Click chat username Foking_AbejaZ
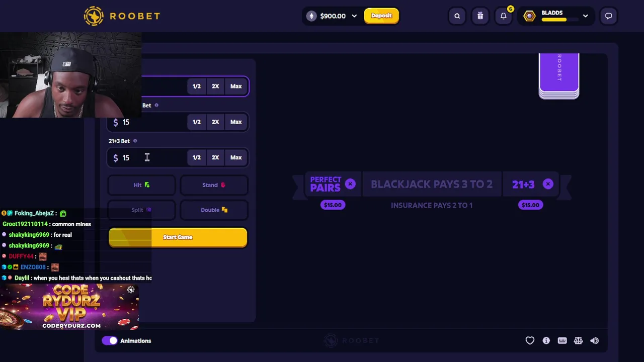 coord(34,213)
